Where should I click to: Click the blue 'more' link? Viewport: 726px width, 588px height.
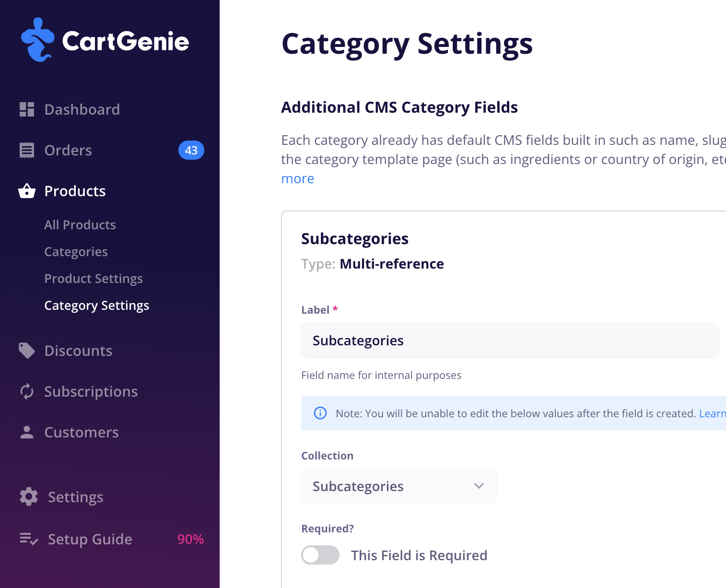coord(298,178)
